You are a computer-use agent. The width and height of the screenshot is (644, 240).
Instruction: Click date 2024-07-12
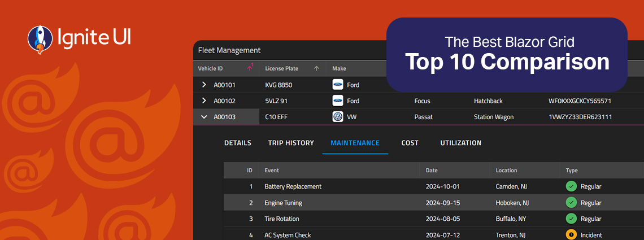(x=442, y=235)
